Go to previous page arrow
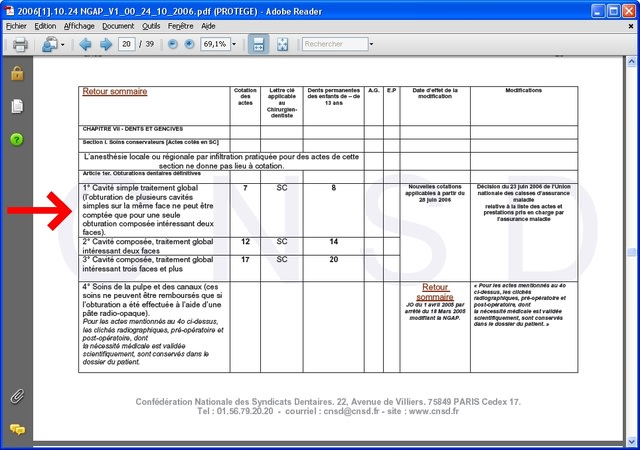The width and height of the screenshot is (640, 450). (x=85, y=44)
